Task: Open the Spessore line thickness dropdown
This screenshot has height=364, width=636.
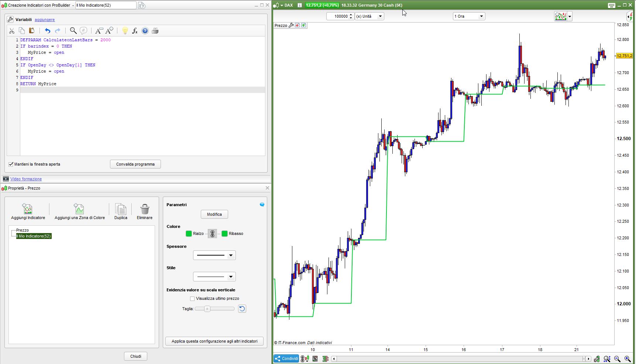Action: [214, 255]
